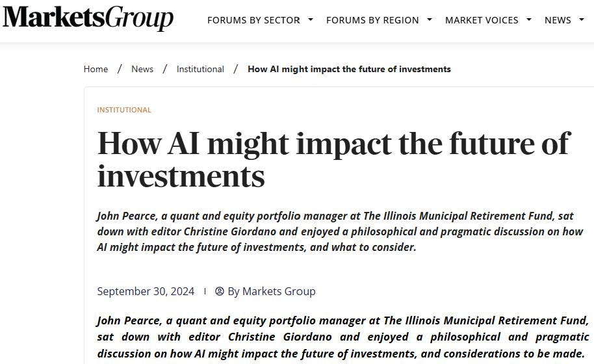Click the large article headline

click(333, 159)
